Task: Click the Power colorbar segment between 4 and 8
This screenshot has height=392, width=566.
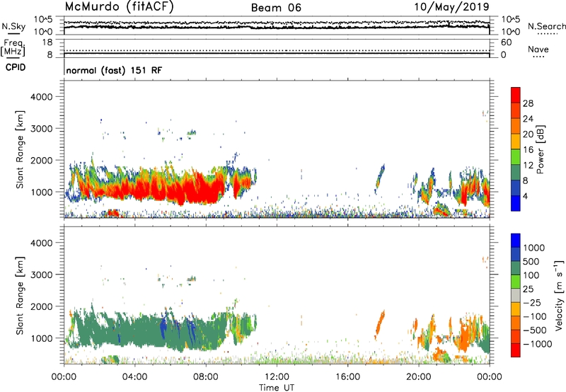Action: click(x=516, y=188)
